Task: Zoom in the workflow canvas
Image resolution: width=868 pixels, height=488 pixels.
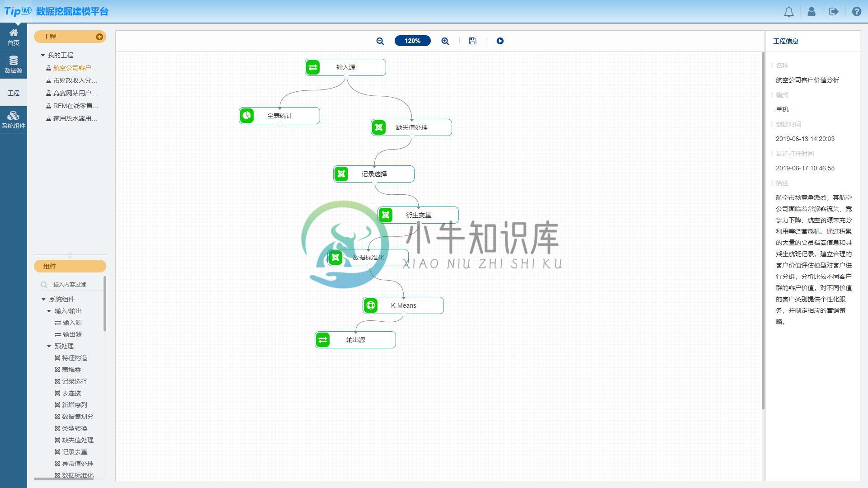Action: click(445, 41)
